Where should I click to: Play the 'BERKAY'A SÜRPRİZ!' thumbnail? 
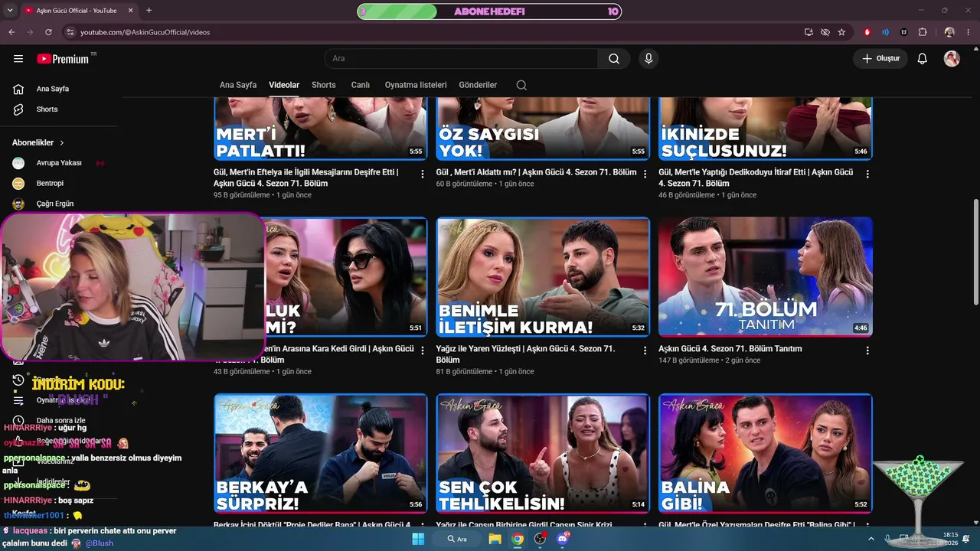320,453
